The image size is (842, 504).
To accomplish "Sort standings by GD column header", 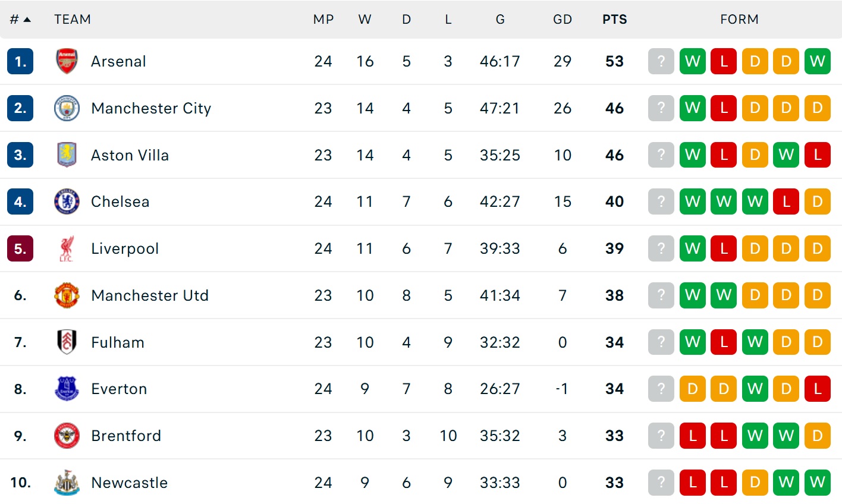I will click(x=562, y=20).
